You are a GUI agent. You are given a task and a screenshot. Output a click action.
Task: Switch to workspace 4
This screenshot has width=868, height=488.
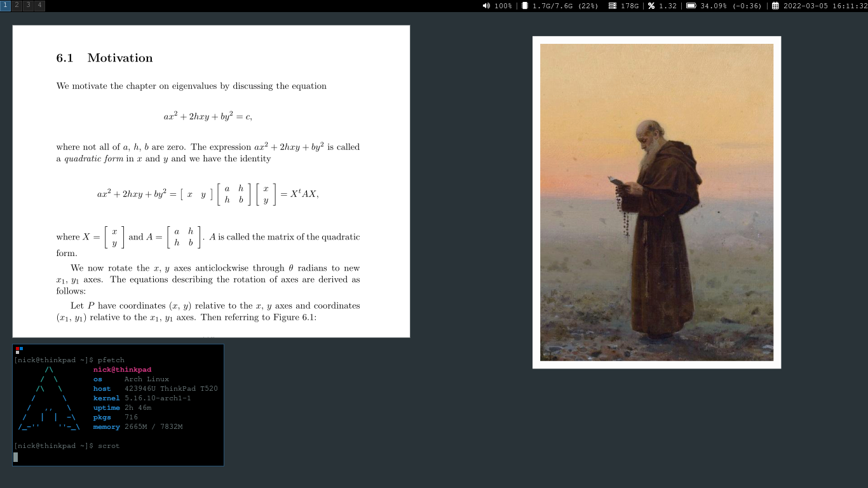coord(39,5)
